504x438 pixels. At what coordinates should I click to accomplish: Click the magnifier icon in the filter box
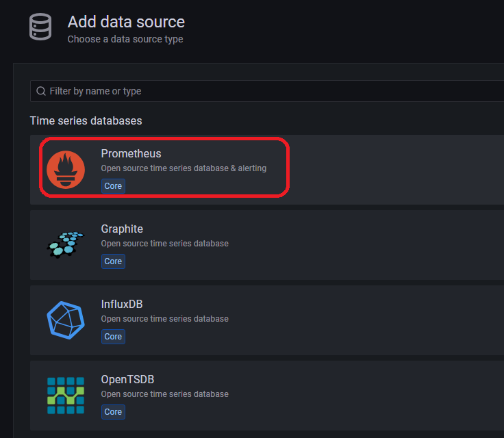tap(41, 91)
